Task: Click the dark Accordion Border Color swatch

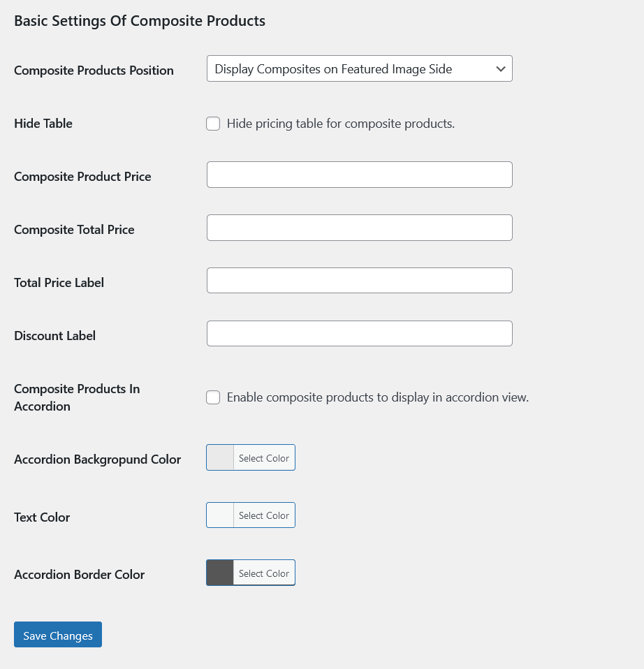Action: pos(220,573)
